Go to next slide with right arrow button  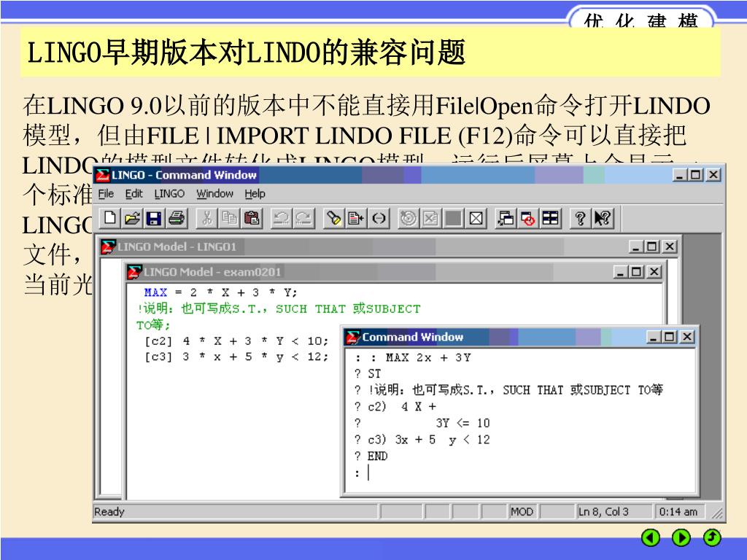point(681,537)
